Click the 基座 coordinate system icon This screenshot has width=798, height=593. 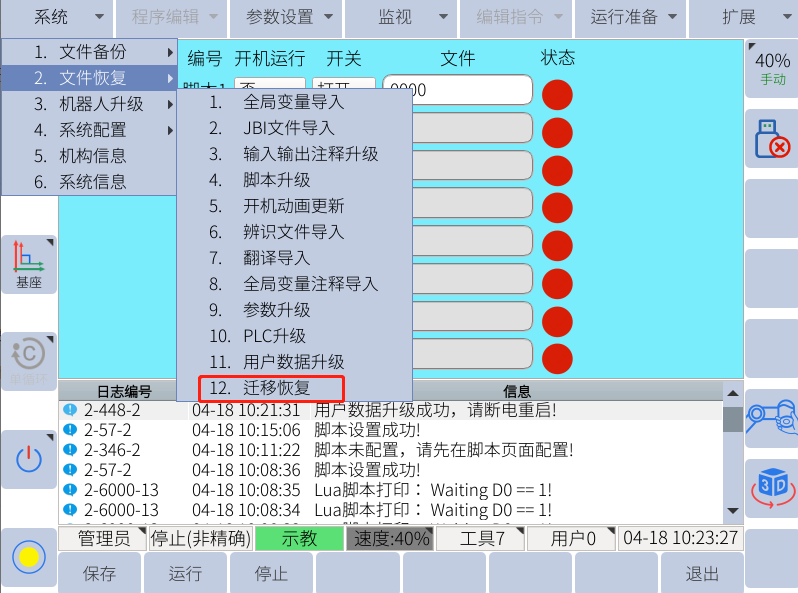pyautogui.click(x=28, y=265)
